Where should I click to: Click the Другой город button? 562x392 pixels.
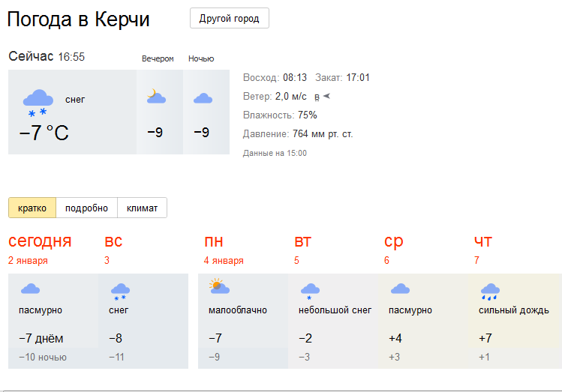(x=230, y=18)
